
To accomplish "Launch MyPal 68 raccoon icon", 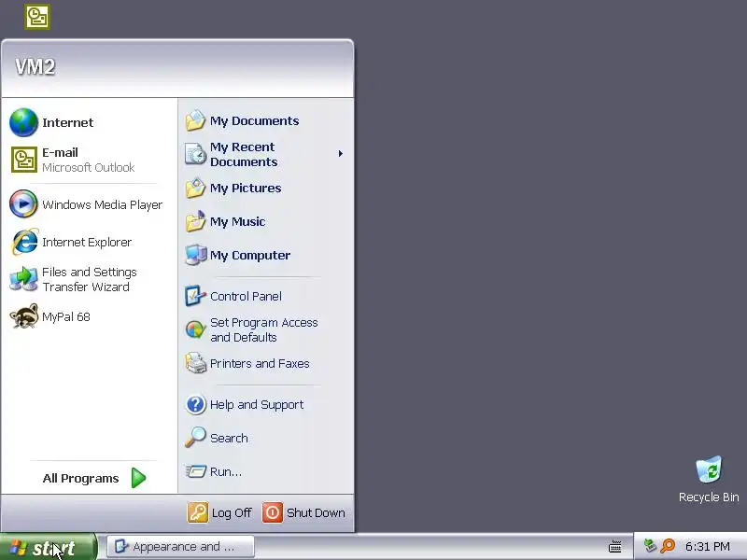I will click(x=24, y=316).
